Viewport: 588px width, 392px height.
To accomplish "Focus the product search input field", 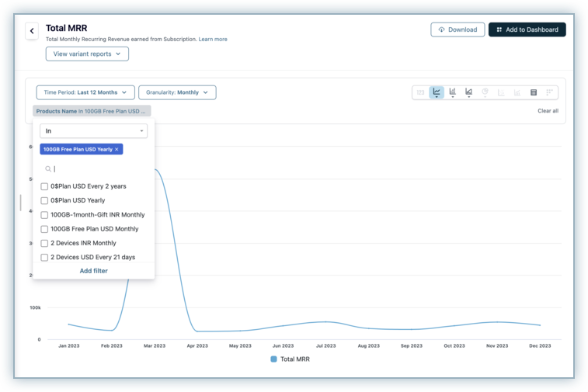I will 97,168.
